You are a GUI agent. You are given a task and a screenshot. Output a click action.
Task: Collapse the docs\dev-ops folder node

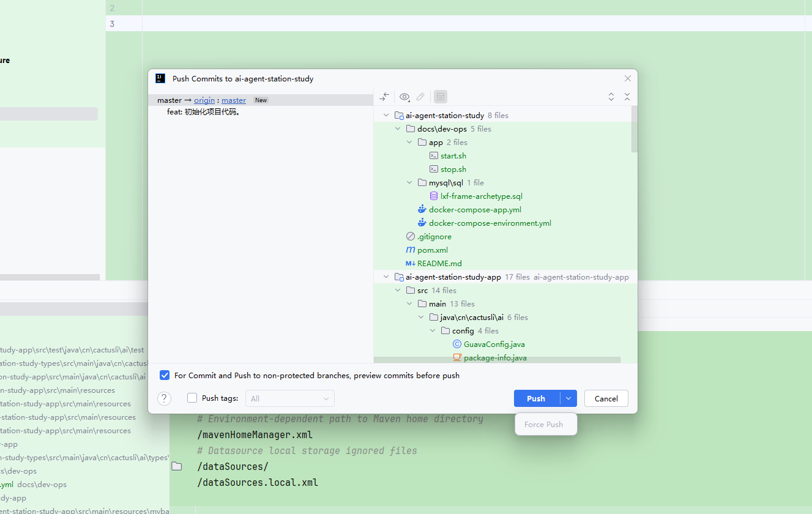397,129
